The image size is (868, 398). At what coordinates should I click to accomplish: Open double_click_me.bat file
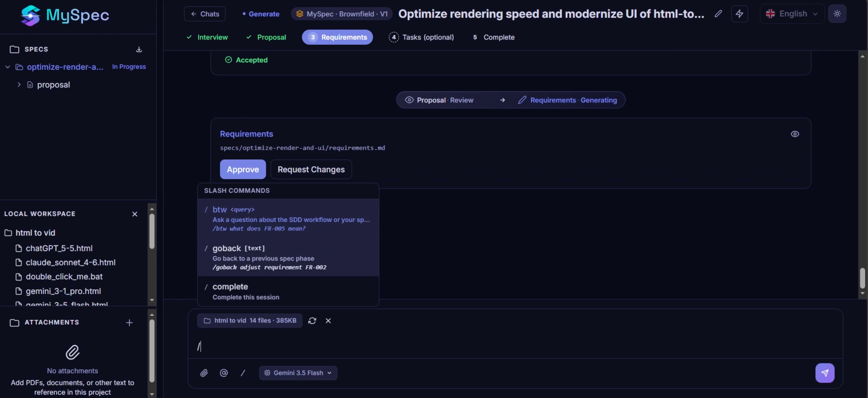[59, 277]
